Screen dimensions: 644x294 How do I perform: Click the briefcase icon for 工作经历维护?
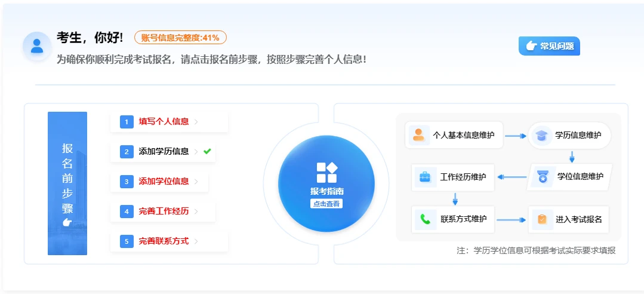click(425, 177)
